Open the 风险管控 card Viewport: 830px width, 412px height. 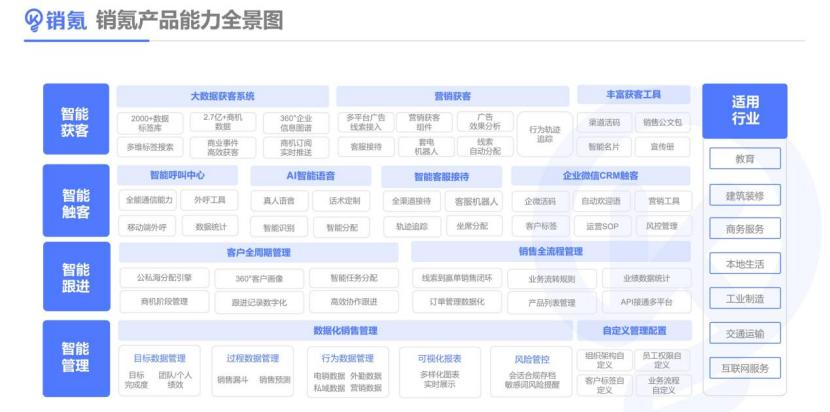coord(531,371)
